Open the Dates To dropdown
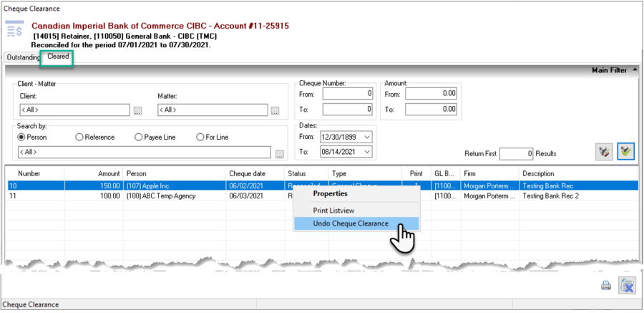 click(367, 152)
